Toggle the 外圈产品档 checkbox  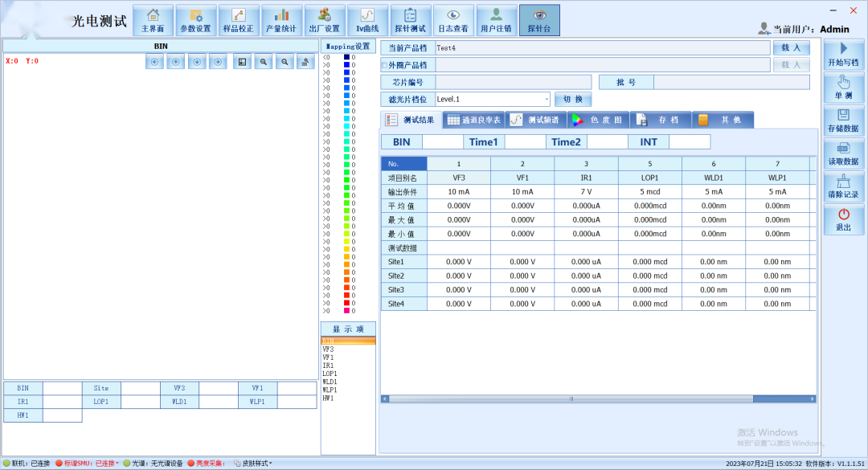384,65
